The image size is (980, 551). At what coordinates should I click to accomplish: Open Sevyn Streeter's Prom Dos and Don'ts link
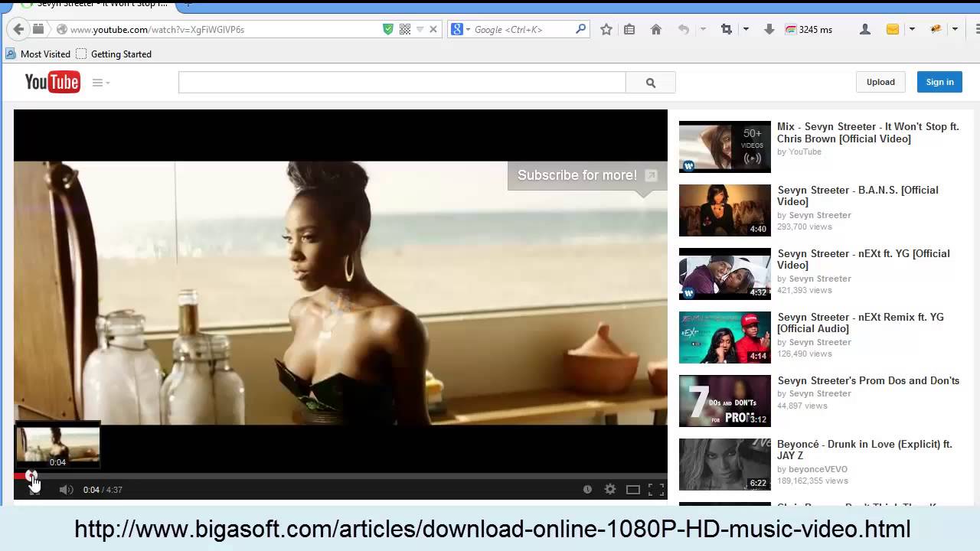pos(868,380)
